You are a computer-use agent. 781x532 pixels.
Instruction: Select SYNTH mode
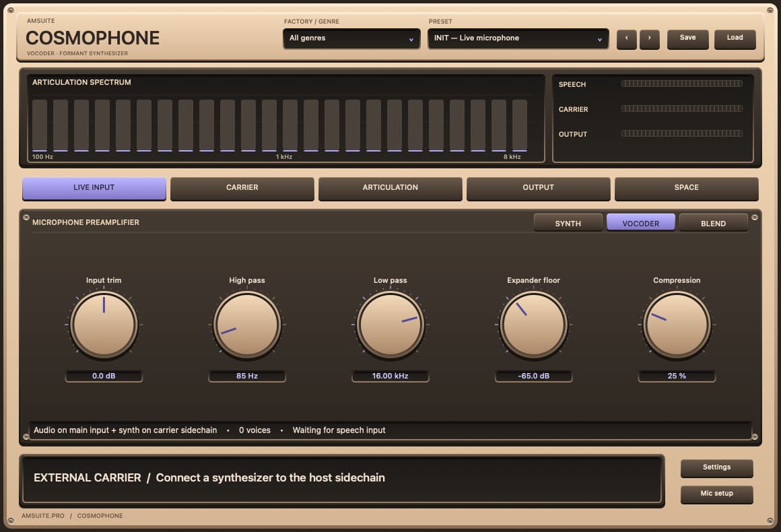coord(568,223)
